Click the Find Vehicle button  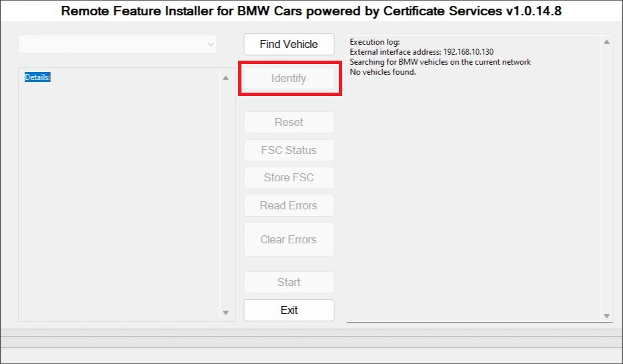(289, 44)
